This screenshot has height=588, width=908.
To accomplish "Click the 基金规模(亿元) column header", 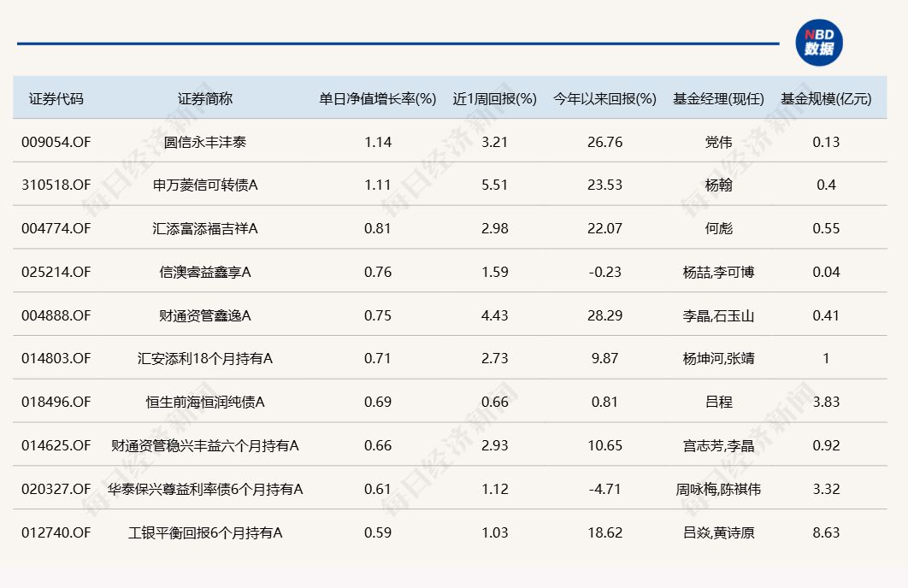I will 826,98.
